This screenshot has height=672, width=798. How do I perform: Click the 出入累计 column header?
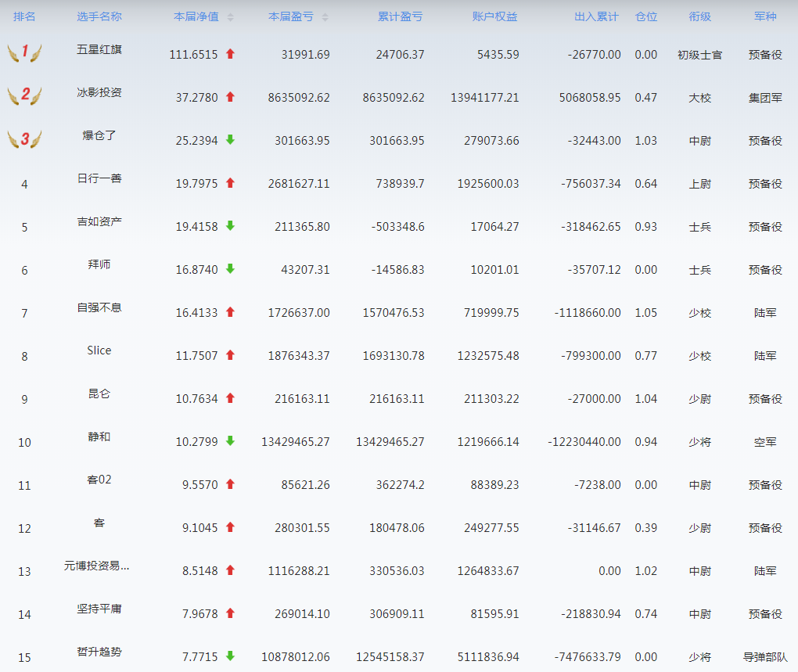[x=596, y=16]
